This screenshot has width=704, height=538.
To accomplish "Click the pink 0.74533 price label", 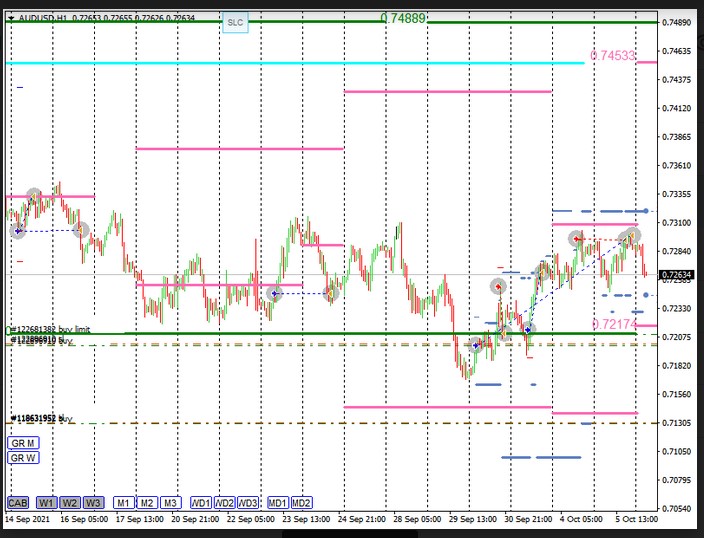I will 612,56.
